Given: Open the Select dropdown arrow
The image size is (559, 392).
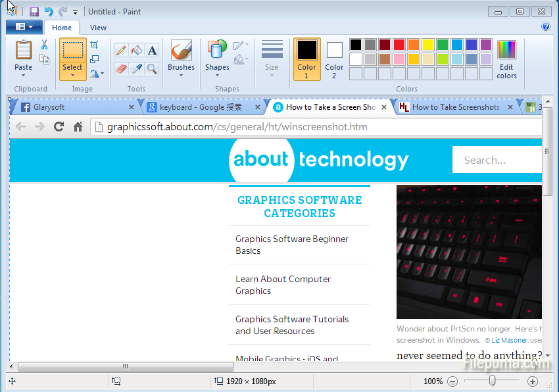Looking at the screenshot, I should pyautogui.click(x=72, y=75).
